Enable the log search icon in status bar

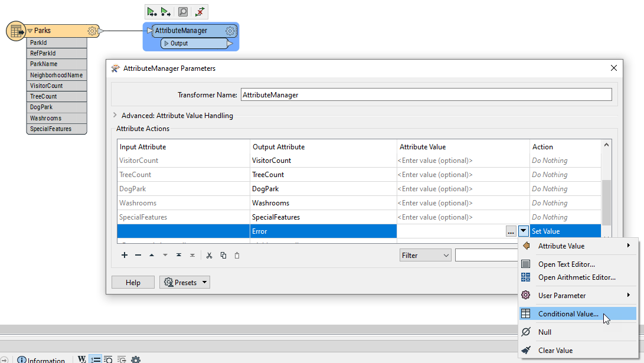coord(108,359)
